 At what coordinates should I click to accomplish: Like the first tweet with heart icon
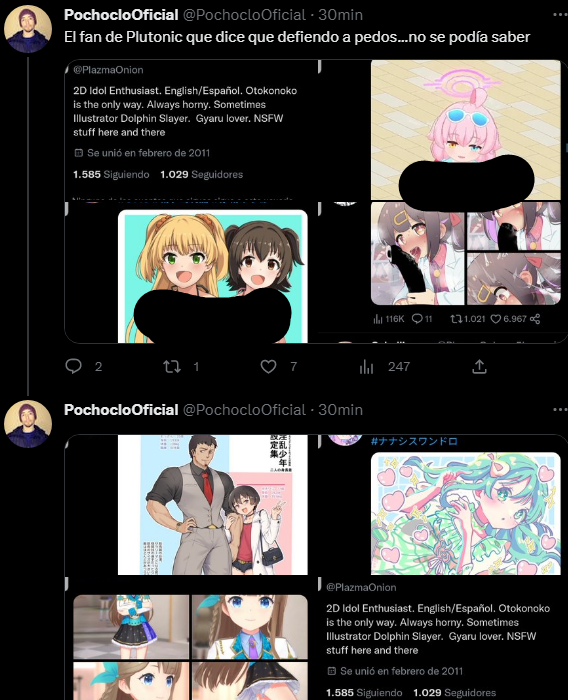[268, 367]
